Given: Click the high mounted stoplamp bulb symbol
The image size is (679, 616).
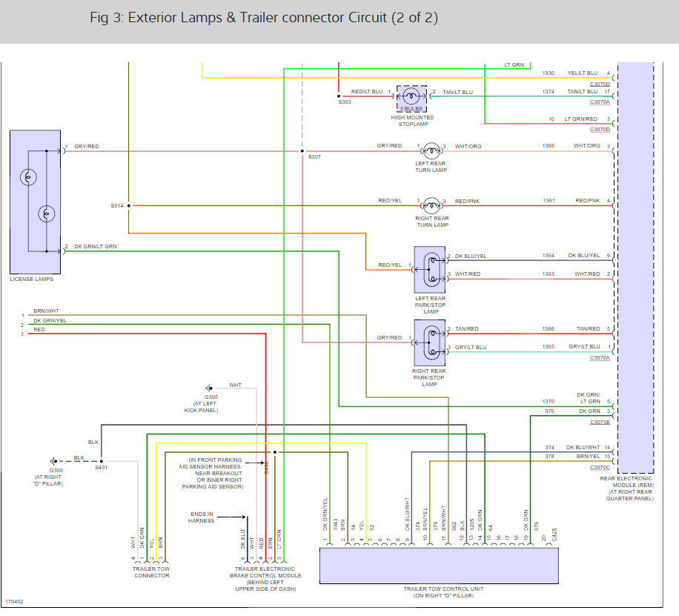Looking at the screenshot, I should [x=411, y=96].
